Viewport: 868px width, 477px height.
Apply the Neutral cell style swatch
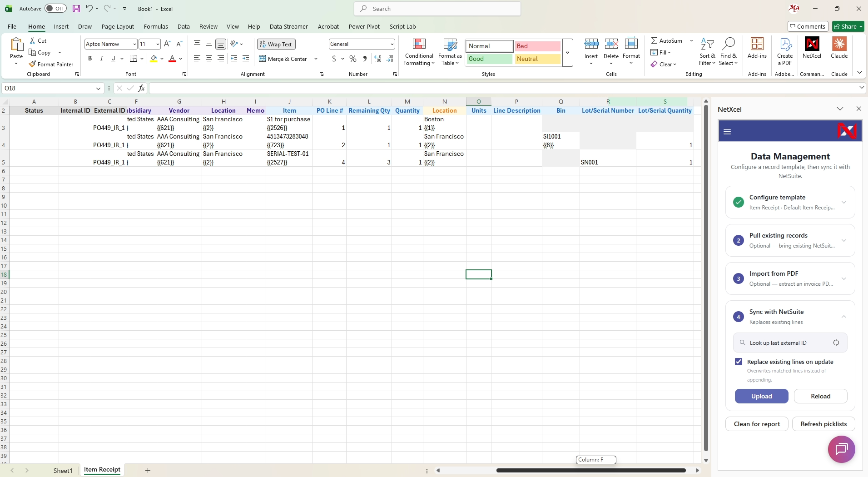tap(537, 59)
